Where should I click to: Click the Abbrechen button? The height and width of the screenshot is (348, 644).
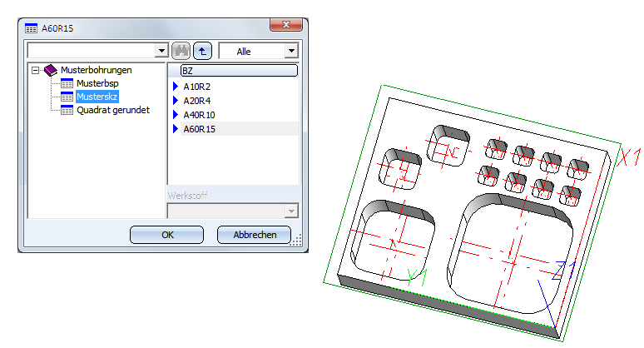coord(255,235)
